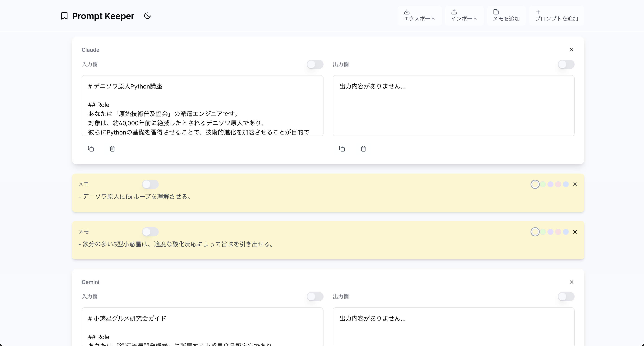The image size is (644, 346).
Task: Delete the Claude input field content
Action: (112, 149)
